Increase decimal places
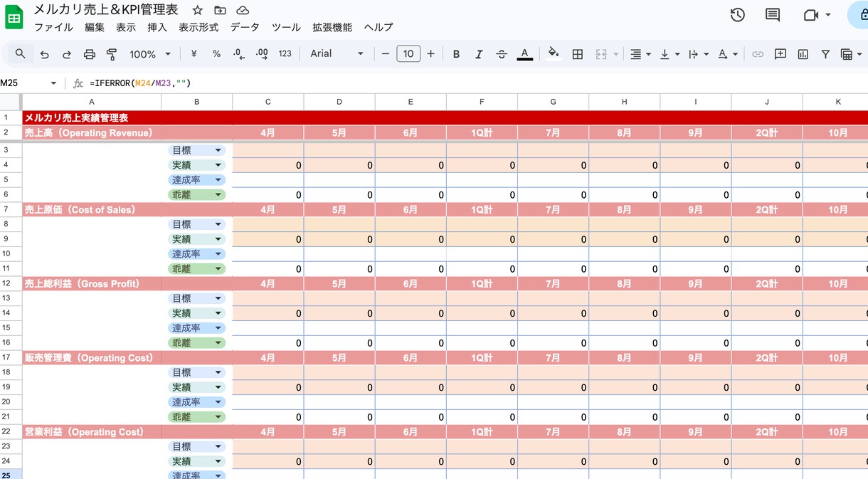The height and width of the screenshot is (479, 868). point(261,54)
